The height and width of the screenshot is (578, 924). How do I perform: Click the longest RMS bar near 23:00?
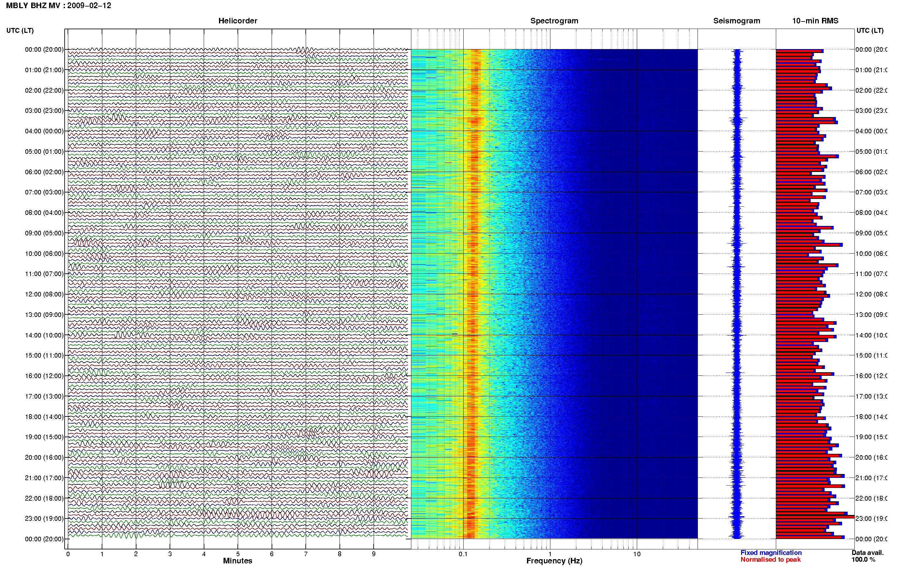pyautogui.click(x=815, y=517)
